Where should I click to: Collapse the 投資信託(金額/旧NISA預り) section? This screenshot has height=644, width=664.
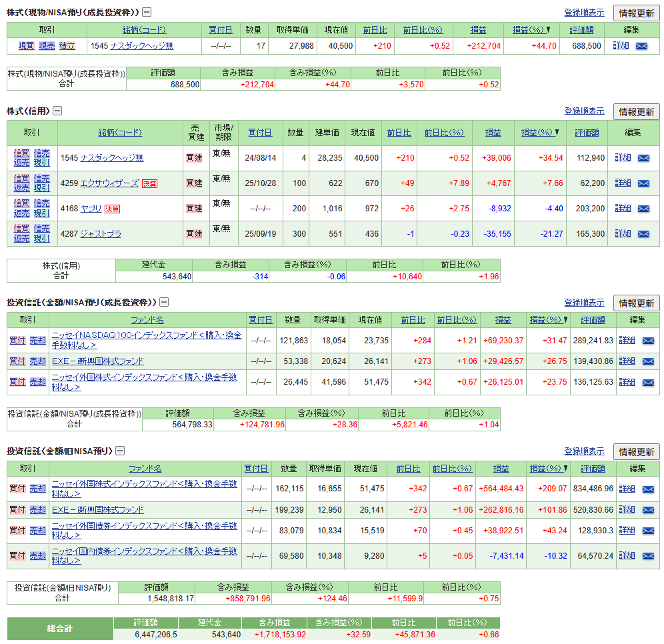[119, 450]
